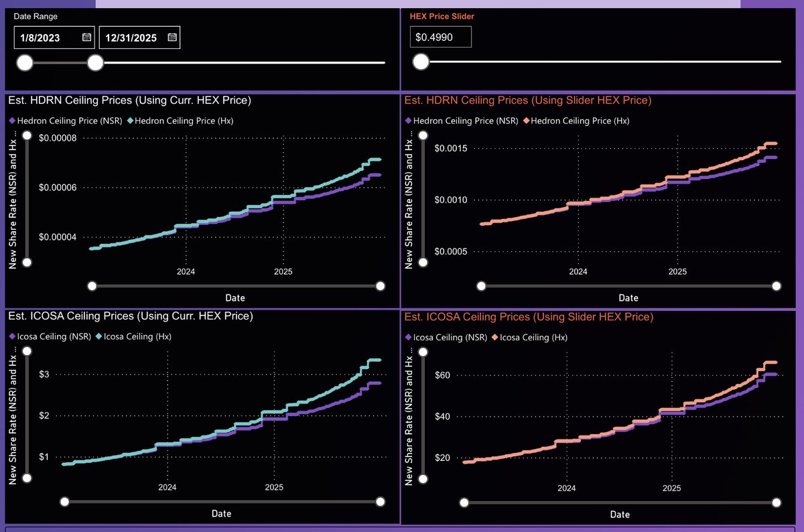Screen dimensions: 804x532
Task: Click bottom zoom handle on ICOSA Curr. HEX y-axis
Action: pos(27,478)
